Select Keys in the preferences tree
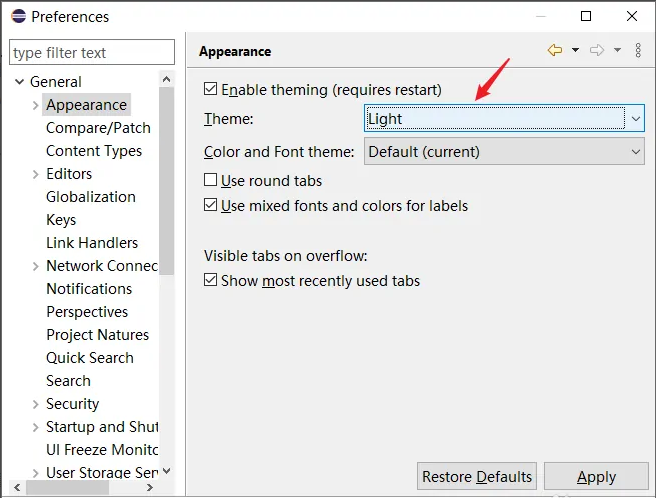The image size is (656, 498). (x=61, y=220)
